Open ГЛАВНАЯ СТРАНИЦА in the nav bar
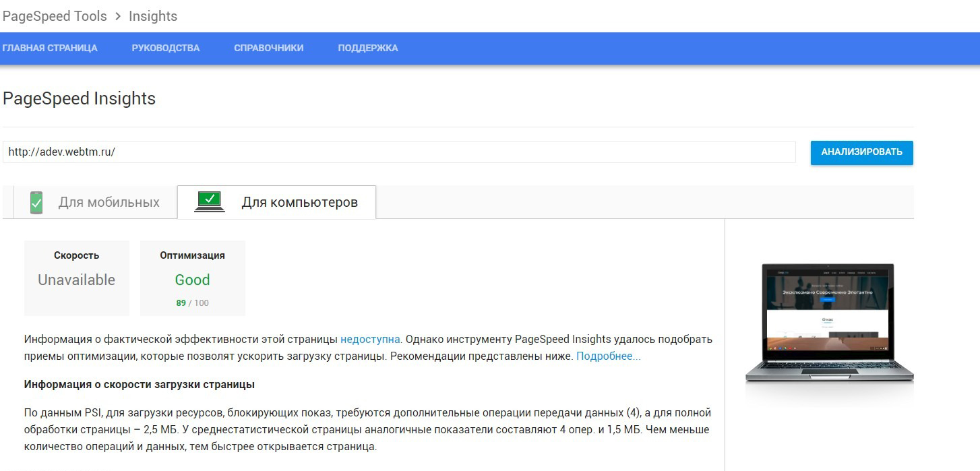 tap(50, 49)
